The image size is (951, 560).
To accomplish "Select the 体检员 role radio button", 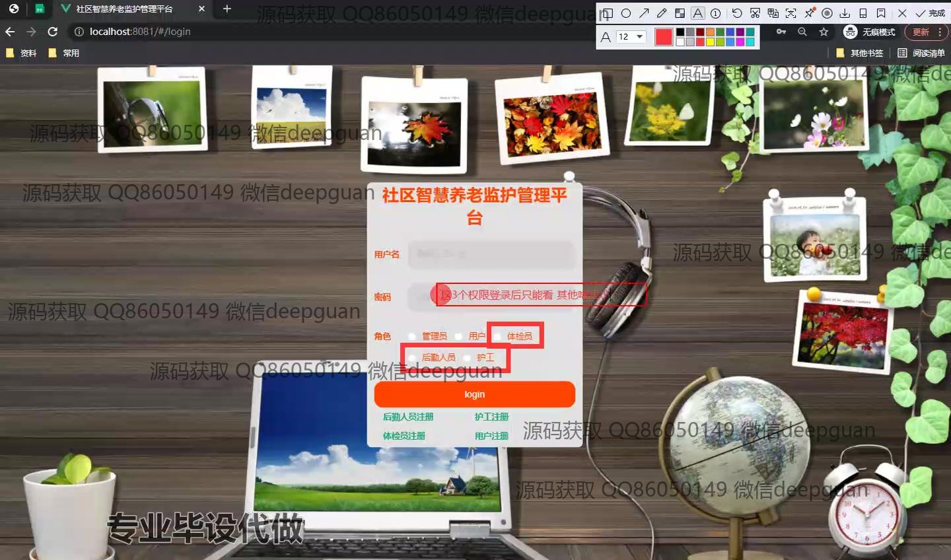I will (x=497, y=337).
